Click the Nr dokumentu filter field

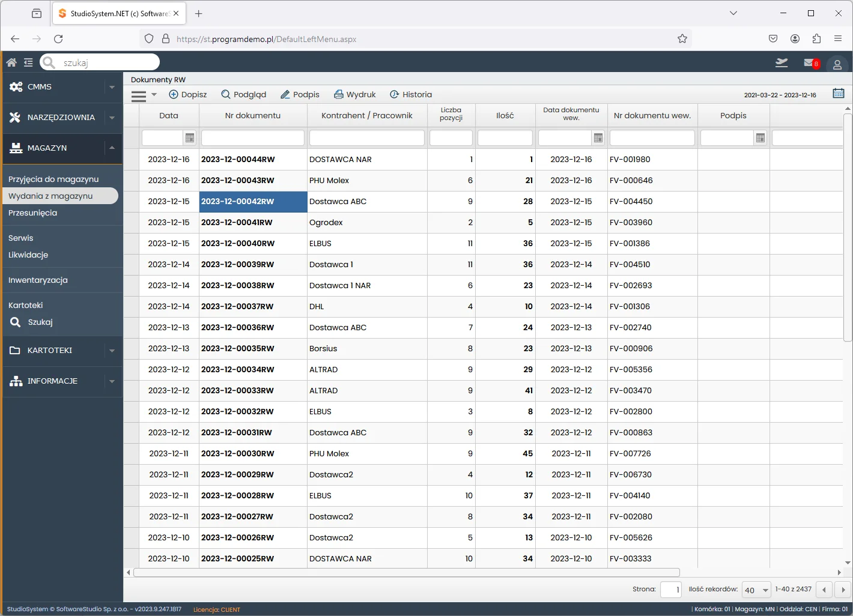[x=252, y=138]
